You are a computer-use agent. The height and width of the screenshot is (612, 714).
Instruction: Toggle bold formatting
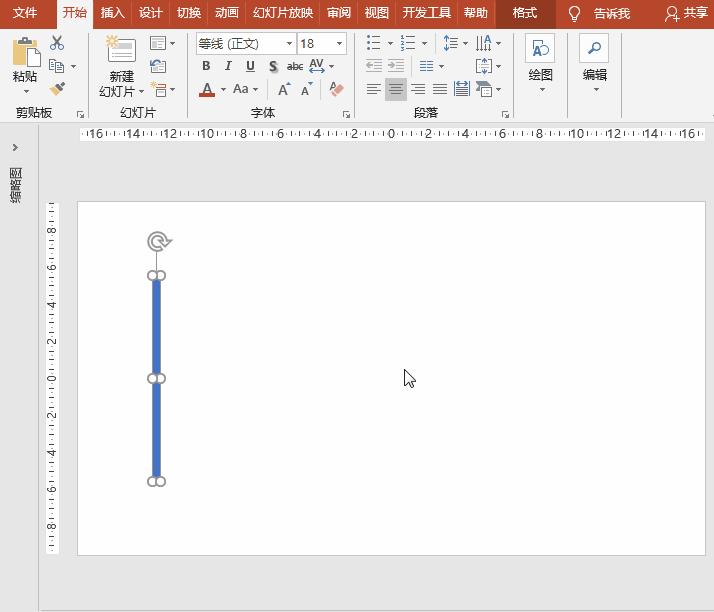point(206,66)
